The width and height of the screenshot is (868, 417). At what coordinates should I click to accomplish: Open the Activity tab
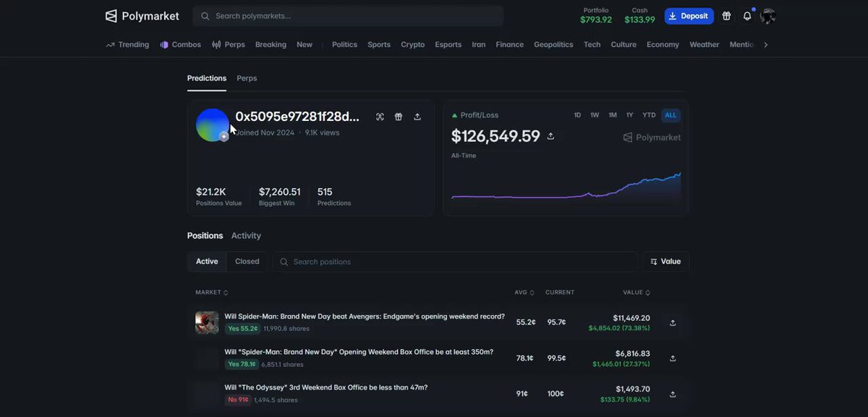point(246,236)
